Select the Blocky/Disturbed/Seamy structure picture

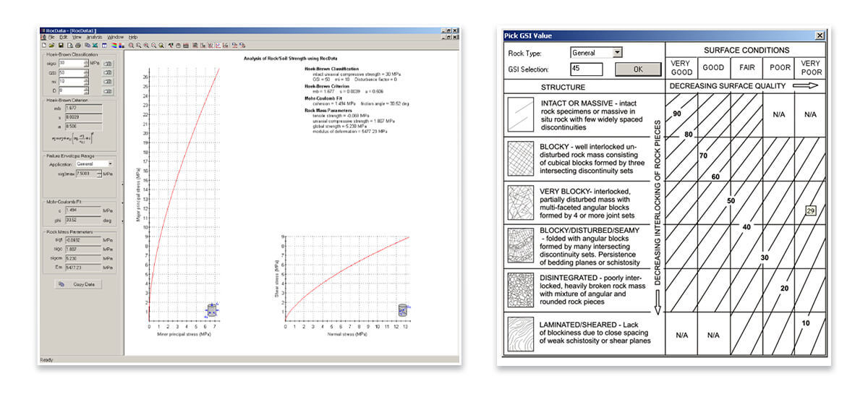[521, 244]
